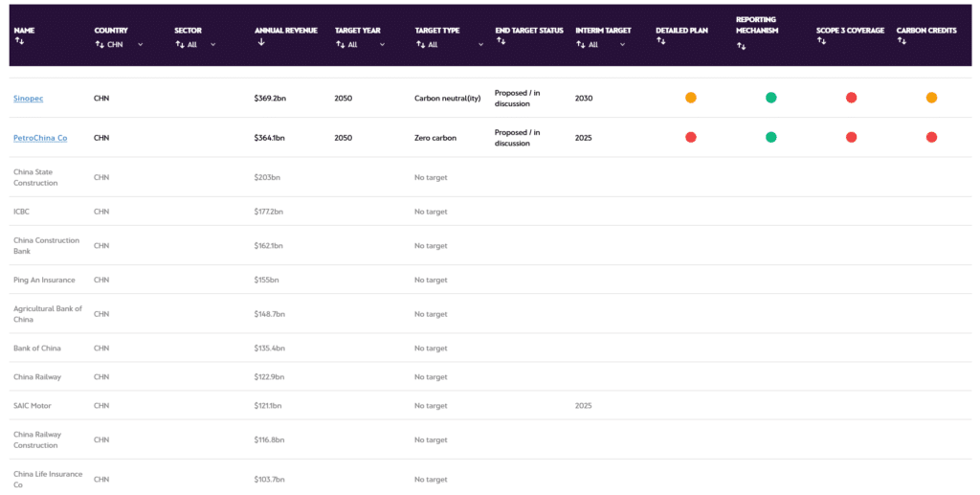Click Sinopec's orange Carbon Credits dot
The height and width of the screenshot is (495, 980).
coord(931,98)
